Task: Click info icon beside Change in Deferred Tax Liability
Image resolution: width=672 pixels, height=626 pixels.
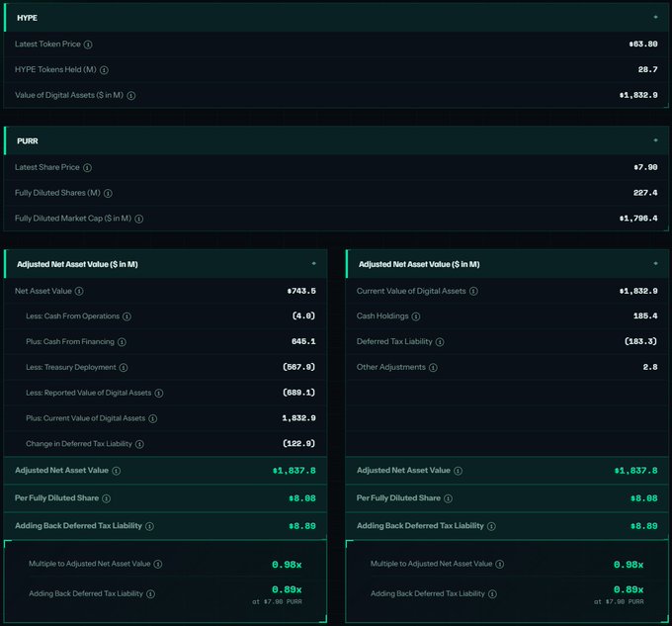Action: coord(139,444)
